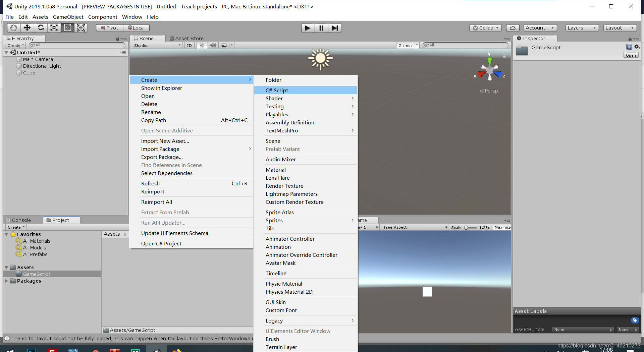Toggle scene audio speaker icon
The width and height of the screenshot is (644, 352).
click(213, 45)
